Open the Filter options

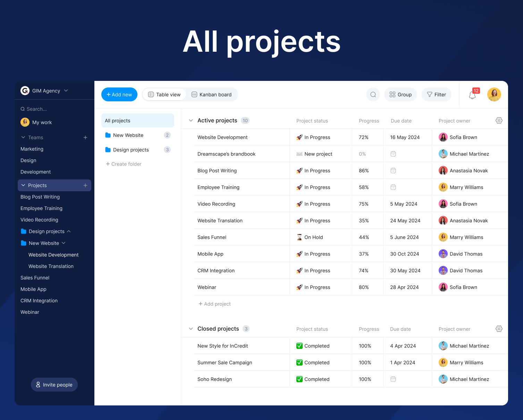pyautogui.click(x=436, y=94)
